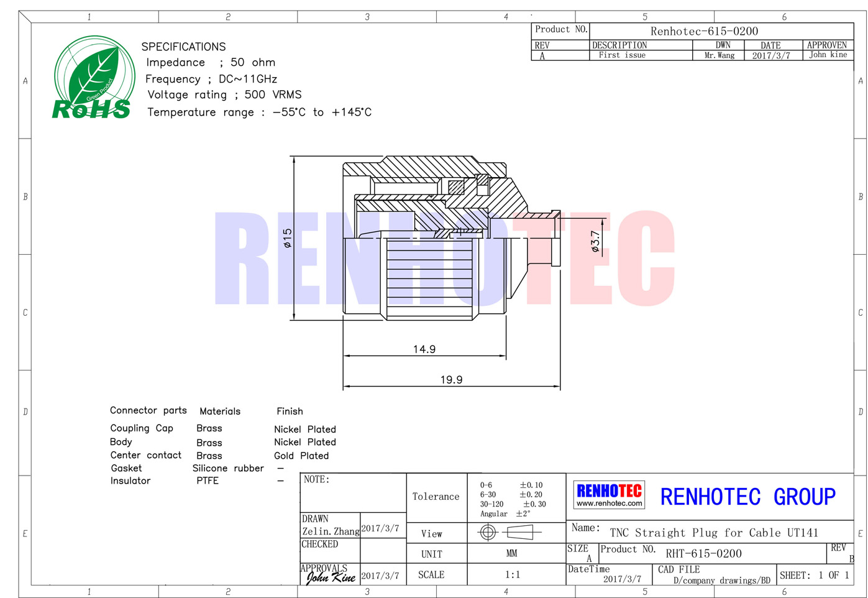Click the UNIT MM value
Viewport: 868px width, 598px height.
click(511, 553)
